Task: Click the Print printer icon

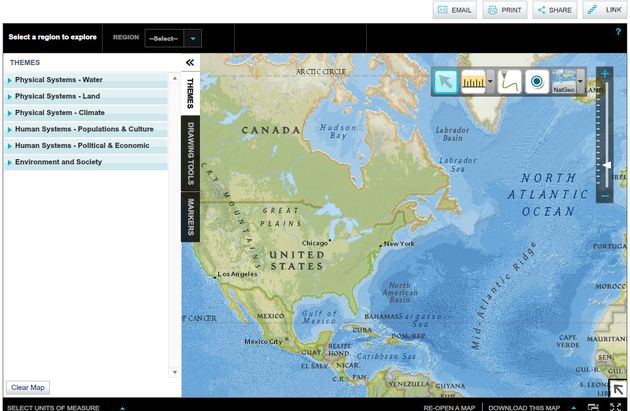Action: 492,10
